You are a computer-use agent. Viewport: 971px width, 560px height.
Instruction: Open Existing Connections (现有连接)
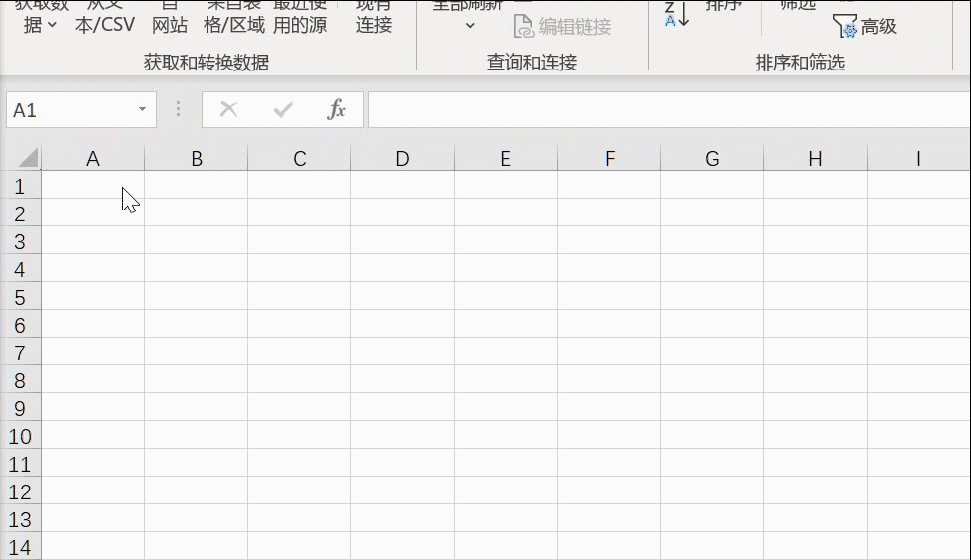pyautogui.click(x=374, y=17)
